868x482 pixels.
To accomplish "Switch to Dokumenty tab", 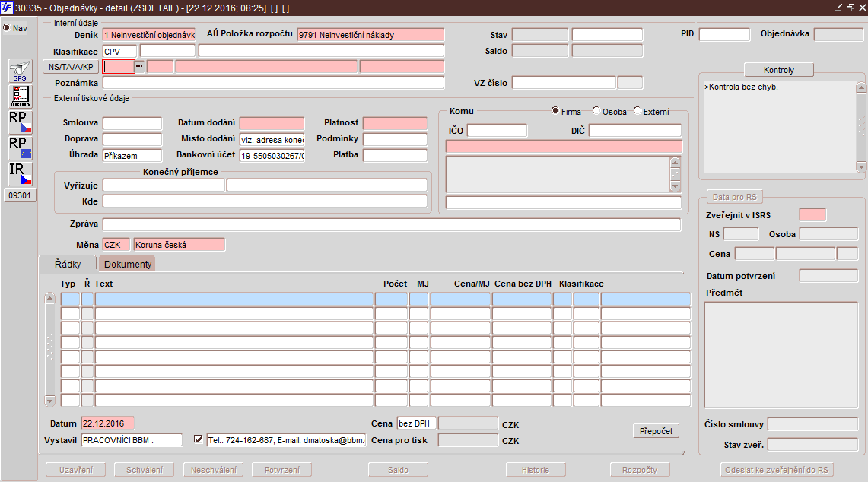I will 127,264.
